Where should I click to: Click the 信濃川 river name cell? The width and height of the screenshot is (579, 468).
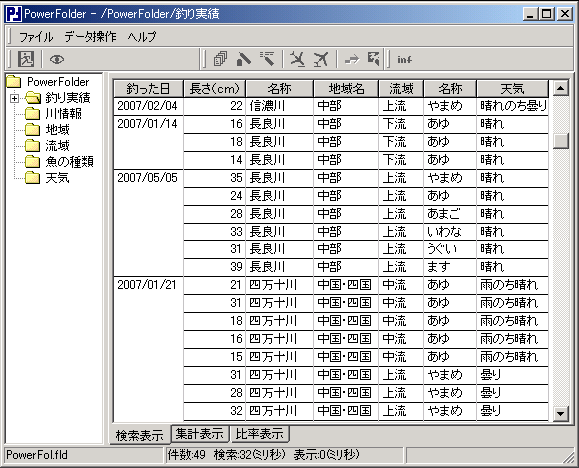coord(280,106)
